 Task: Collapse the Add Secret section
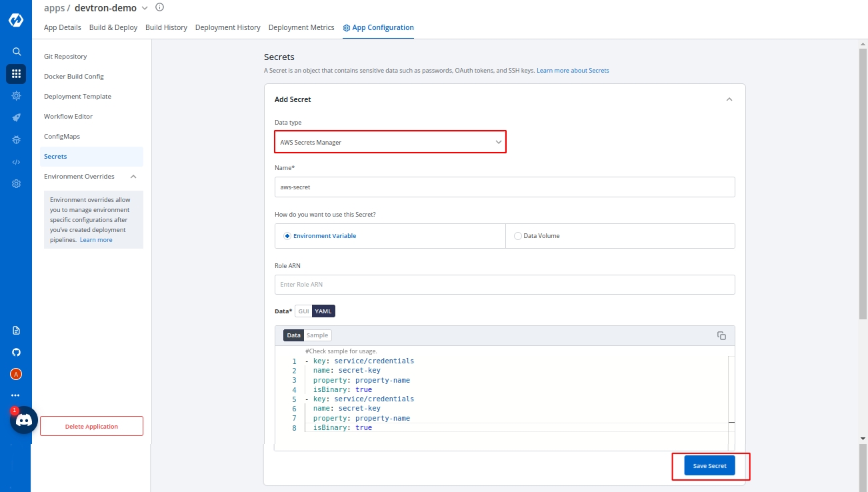(x=729, y=99)
